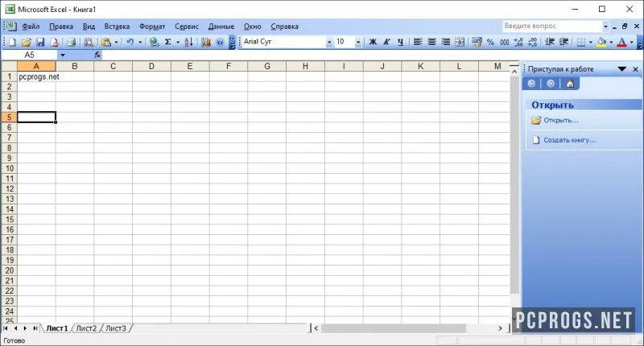Click the task pane forward arrow

coord(551,84)
